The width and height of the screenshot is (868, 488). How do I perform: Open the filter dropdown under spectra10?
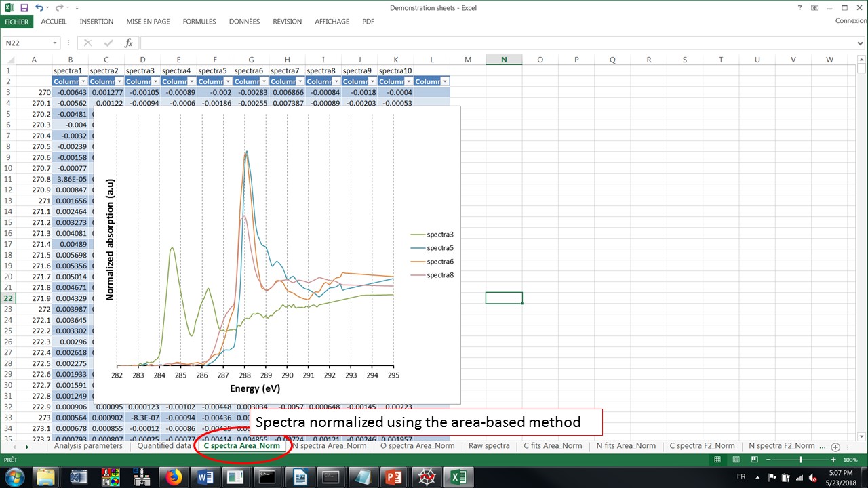(410, 81)
